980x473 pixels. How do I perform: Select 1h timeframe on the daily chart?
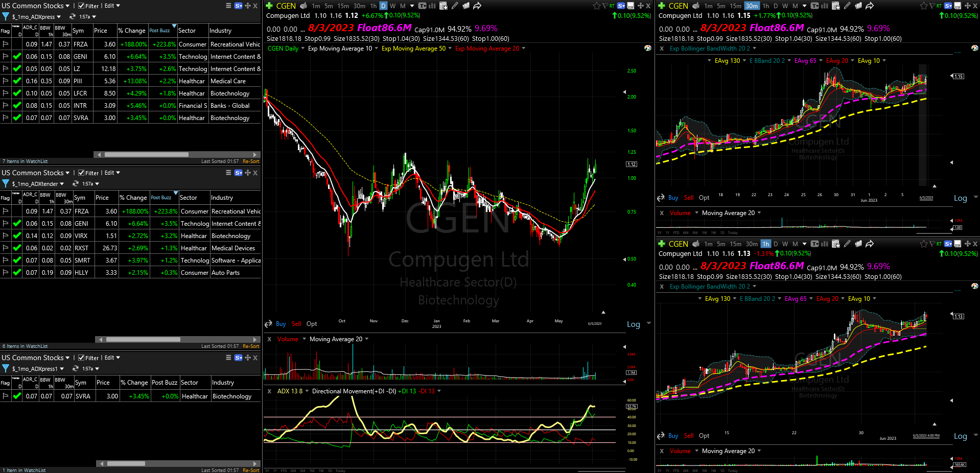point(374,6)
